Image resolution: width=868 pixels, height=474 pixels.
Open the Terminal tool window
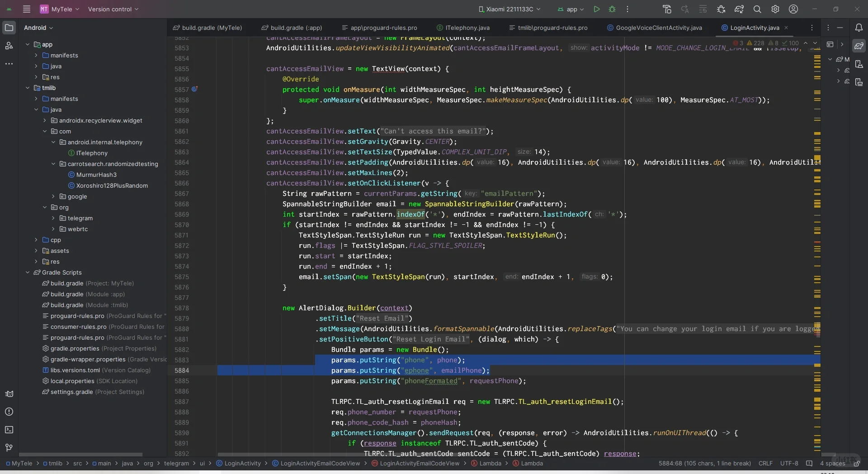(x=9, y=430)
